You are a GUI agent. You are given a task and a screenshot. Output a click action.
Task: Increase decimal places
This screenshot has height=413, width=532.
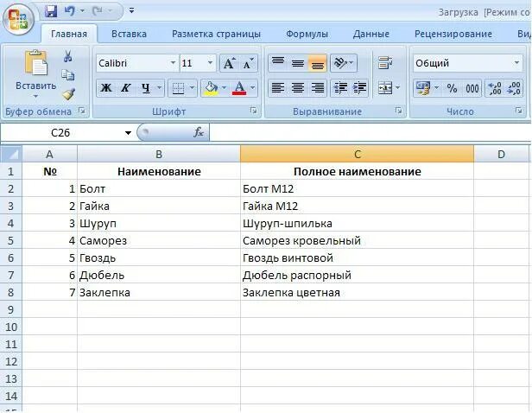pos(494,88)
